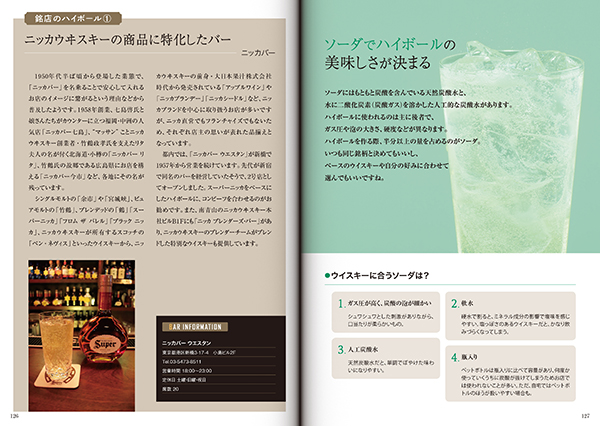Viewport: 600px width, 426px height.
Task: Click the ニッカバー subtitle under the heading
Action: [x=258, y=53]
